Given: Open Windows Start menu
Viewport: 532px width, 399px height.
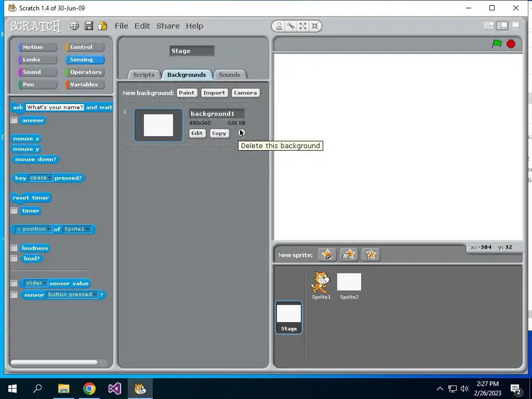Looking at the screenshot, I should point(12,389).
